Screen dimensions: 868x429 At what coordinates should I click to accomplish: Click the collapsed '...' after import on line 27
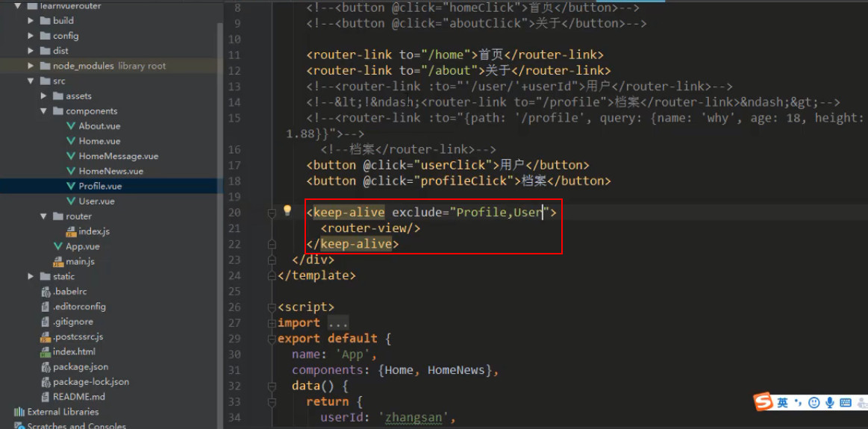pos(337,323)
